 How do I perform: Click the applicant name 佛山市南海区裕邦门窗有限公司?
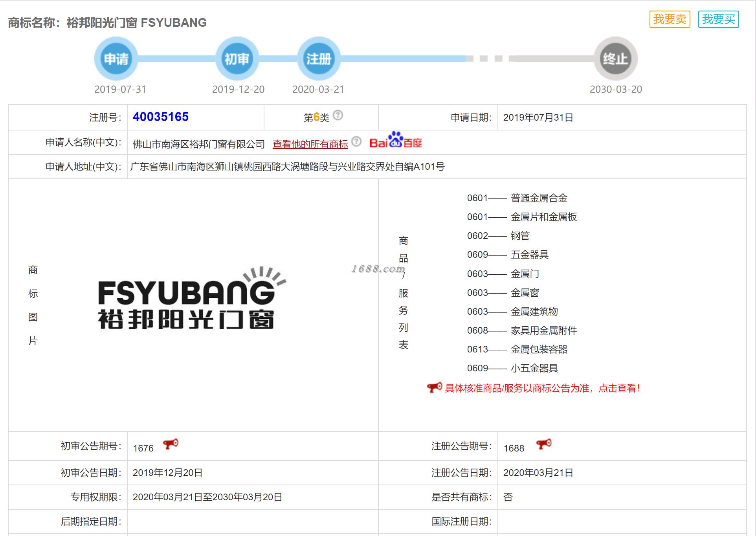pos(199,144)
